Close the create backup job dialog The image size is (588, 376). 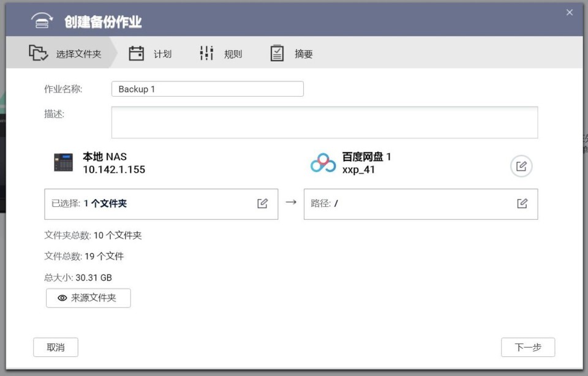tap(570, 12)
